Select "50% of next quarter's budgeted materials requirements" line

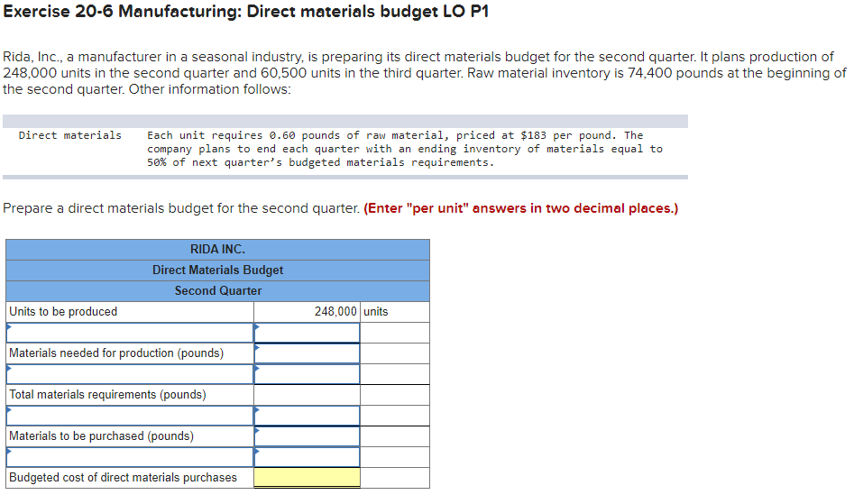[321, 162]
